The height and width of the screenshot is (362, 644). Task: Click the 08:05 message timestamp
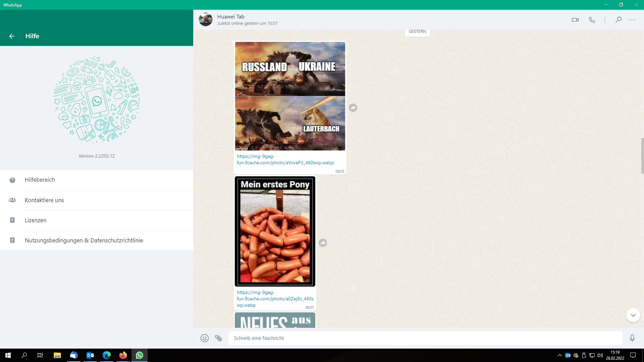(340, 171)
